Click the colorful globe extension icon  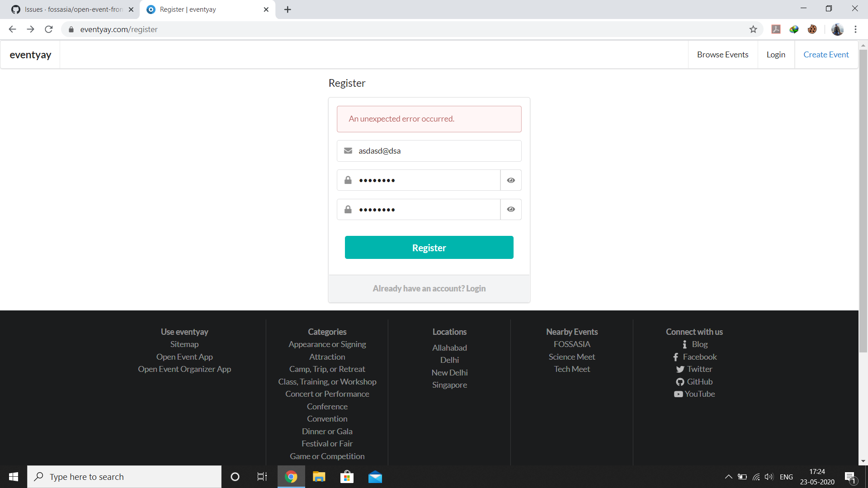794,29
